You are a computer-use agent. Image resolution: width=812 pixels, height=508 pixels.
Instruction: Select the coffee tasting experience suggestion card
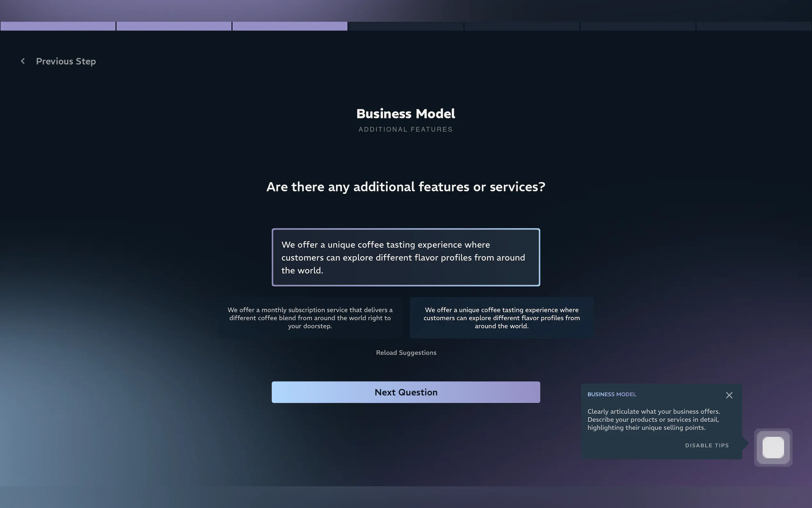501,317
